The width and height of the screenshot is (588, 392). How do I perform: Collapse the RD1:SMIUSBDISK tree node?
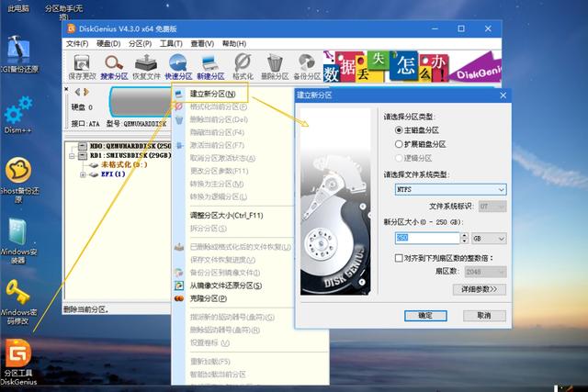point(72,155)
